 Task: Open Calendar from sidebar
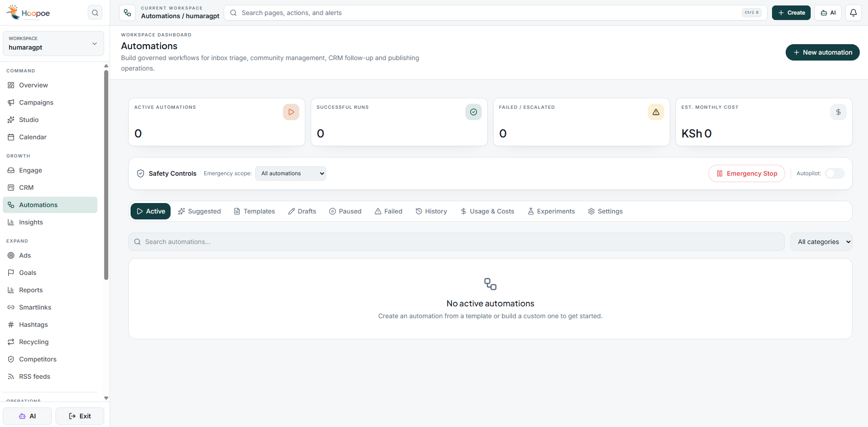tap(50, 137)
